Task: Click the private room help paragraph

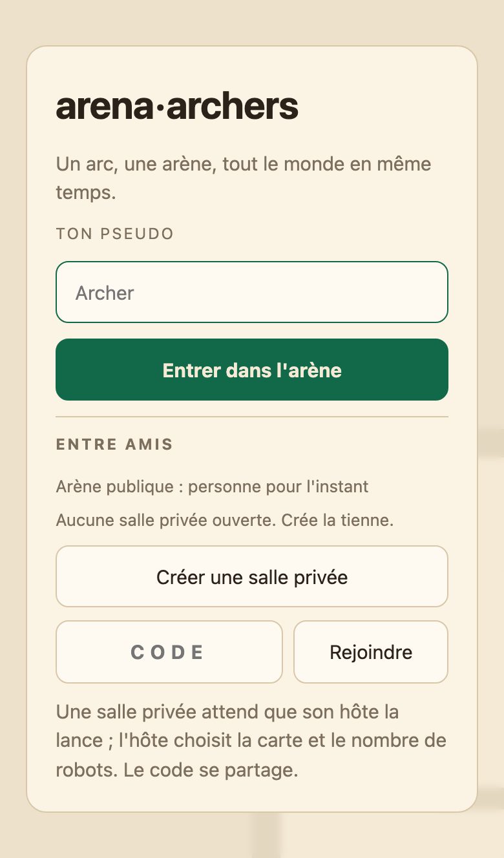Action: [x=251, y=742]
